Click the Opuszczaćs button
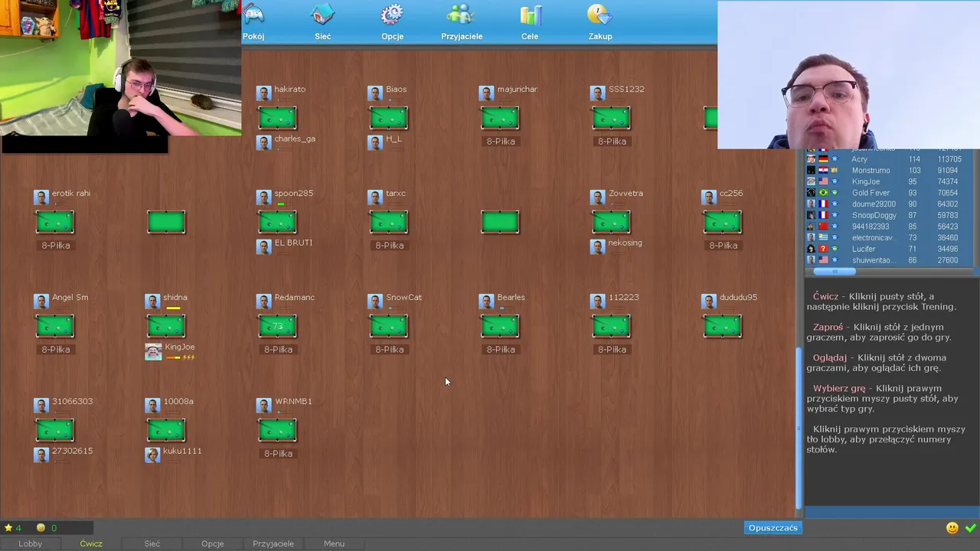 click(773, 528)
